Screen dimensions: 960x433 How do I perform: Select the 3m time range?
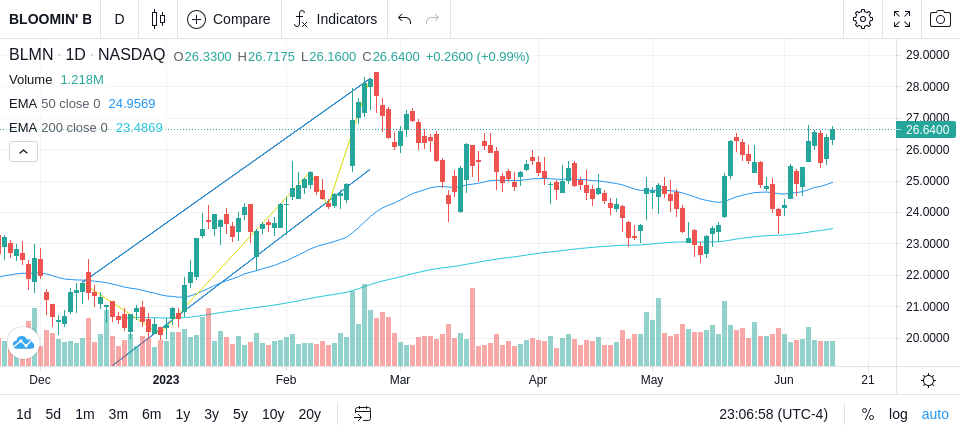point(118,415)
